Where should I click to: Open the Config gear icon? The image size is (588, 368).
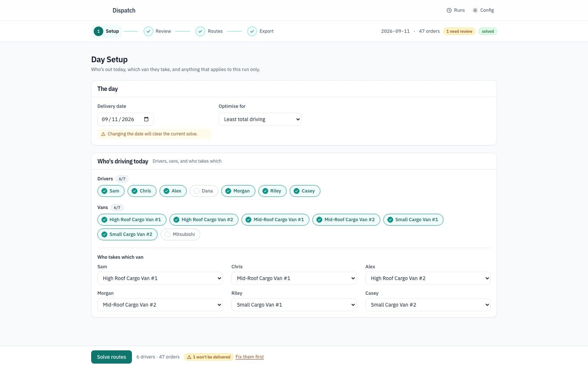475,10
